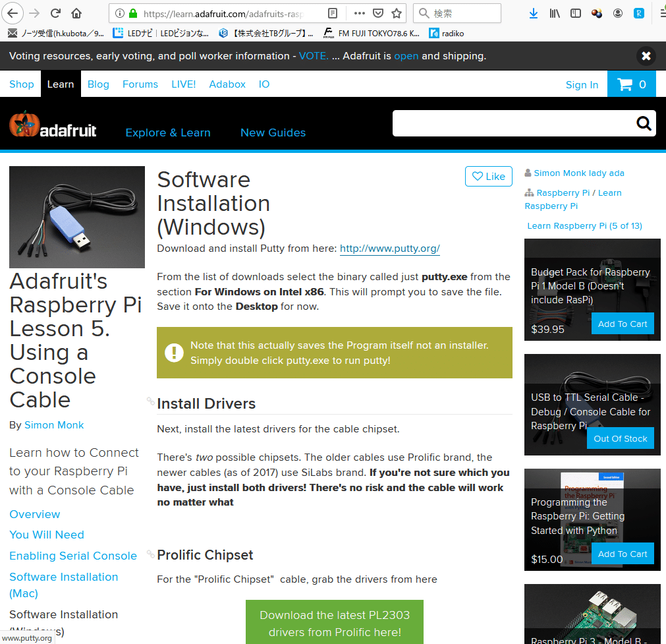Reload the current page
This screenshot has width=666, height=644.
(x=55, y=13)
